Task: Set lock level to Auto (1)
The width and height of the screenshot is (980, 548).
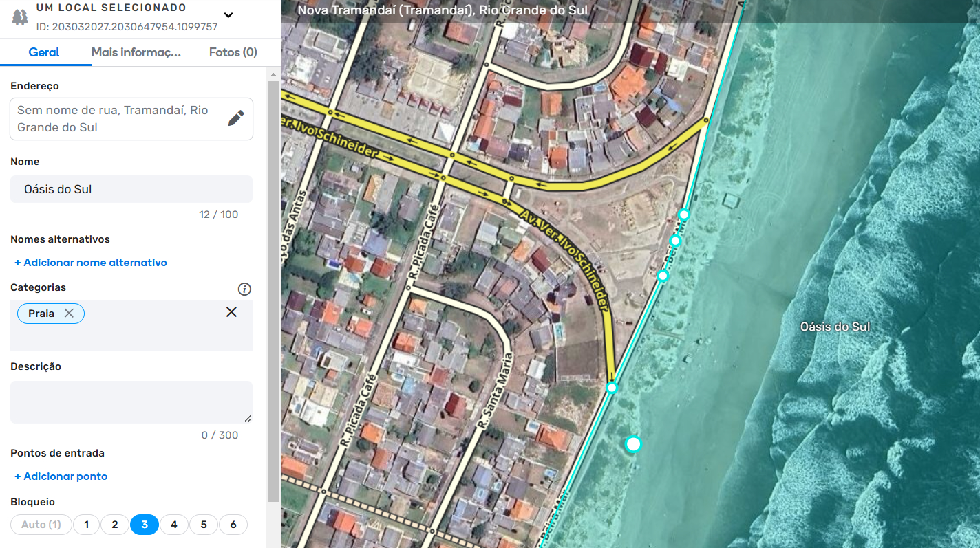Action: click(41, 525)
